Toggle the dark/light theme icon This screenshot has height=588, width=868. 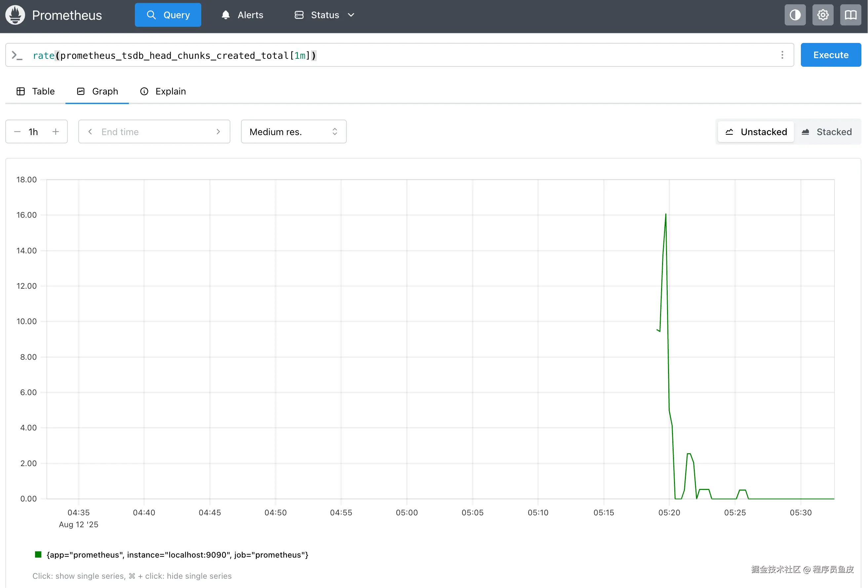(795, 15)
